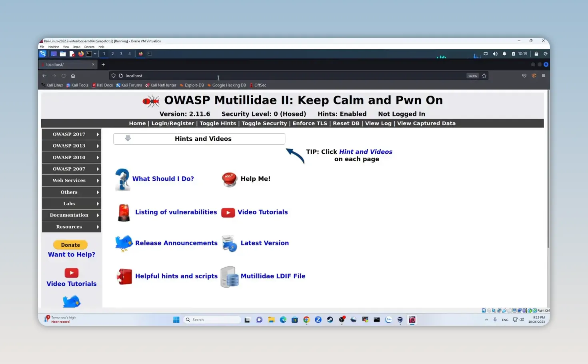Click the red Help Me button icon
This screenshot has height=364, width=588.
pyautogui.click(x=230, y=179)
